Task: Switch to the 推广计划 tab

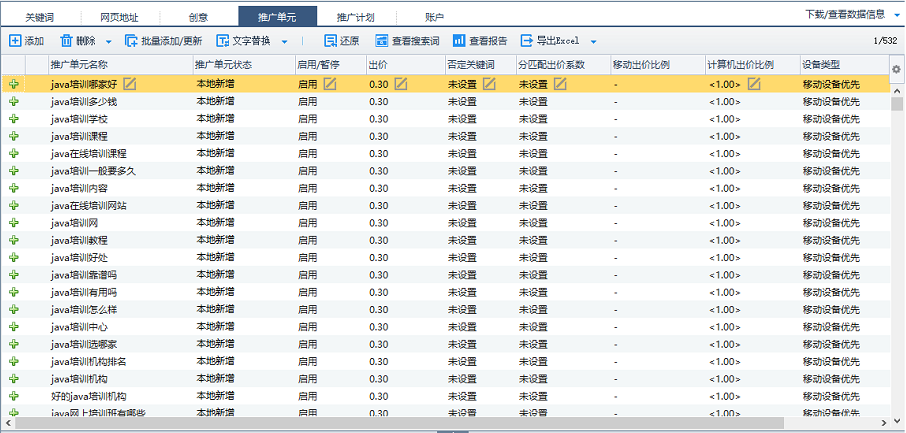Action: coord(356,17)
